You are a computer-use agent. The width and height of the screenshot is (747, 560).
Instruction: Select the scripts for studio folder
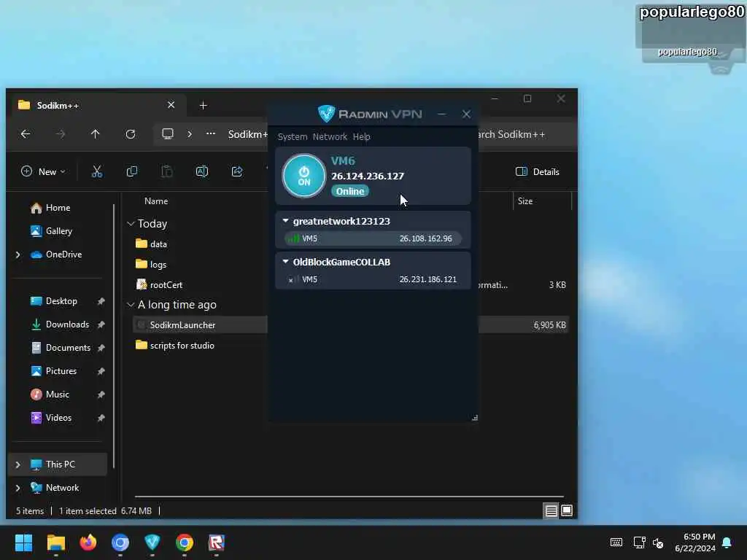tap(175, 345)
